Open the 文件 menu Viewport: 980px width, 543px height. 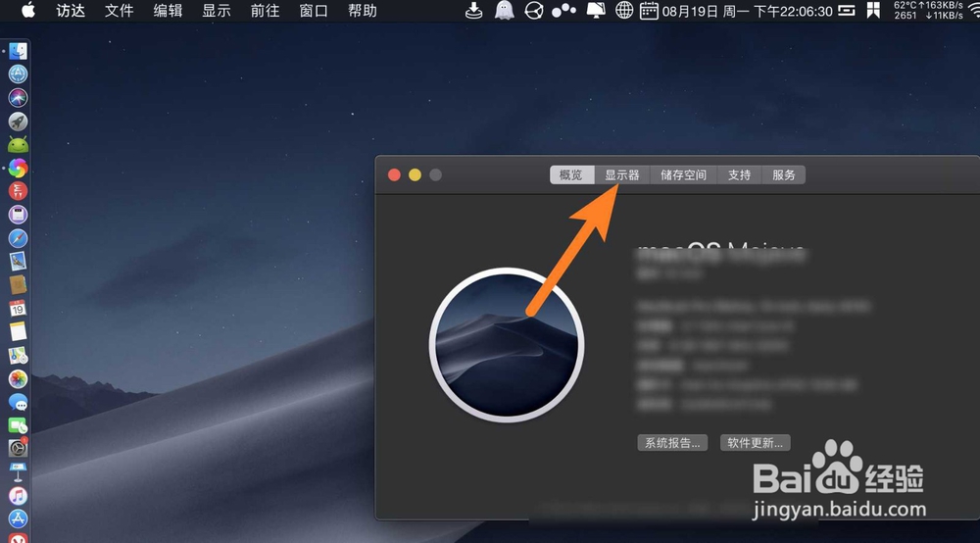119,11
